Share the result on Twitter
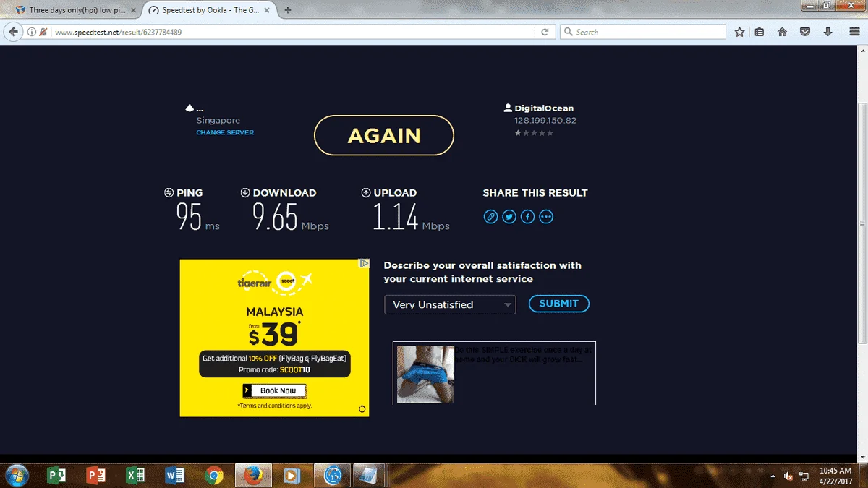 click(509, 217)
